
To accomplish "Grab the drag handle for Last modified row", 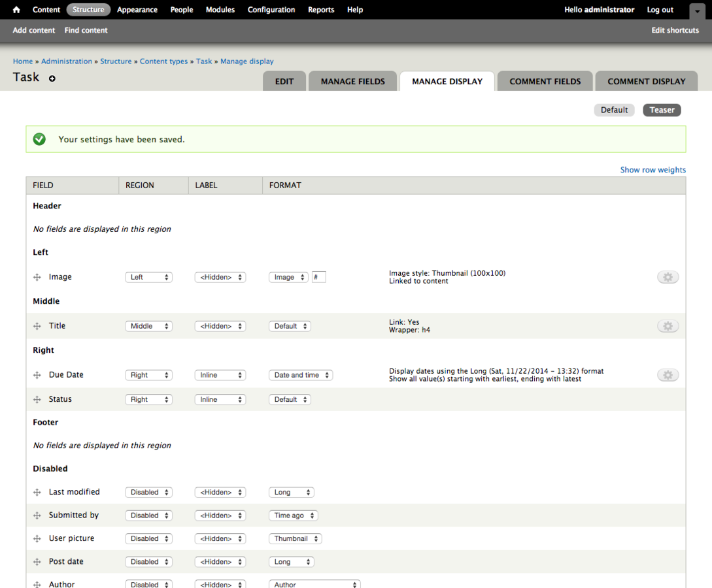I will (x=37, y=492).
